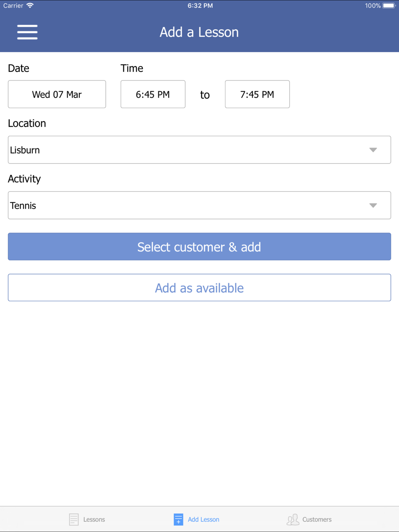
Task: Open the hamburger menu
Action: tap(27, 32)
